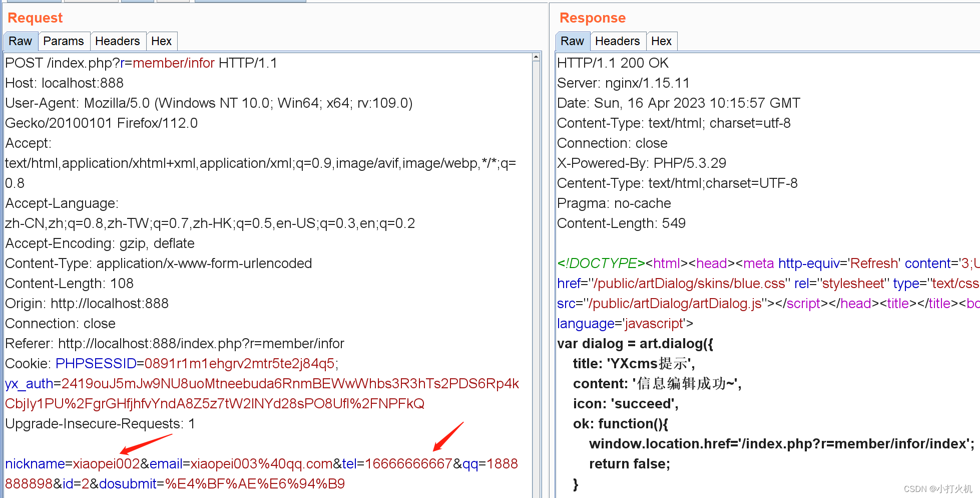The width and height of the screenshot is (980, 498).
Task: Open the Headers tab of the Response panel
Action: (x=618, y=41)
